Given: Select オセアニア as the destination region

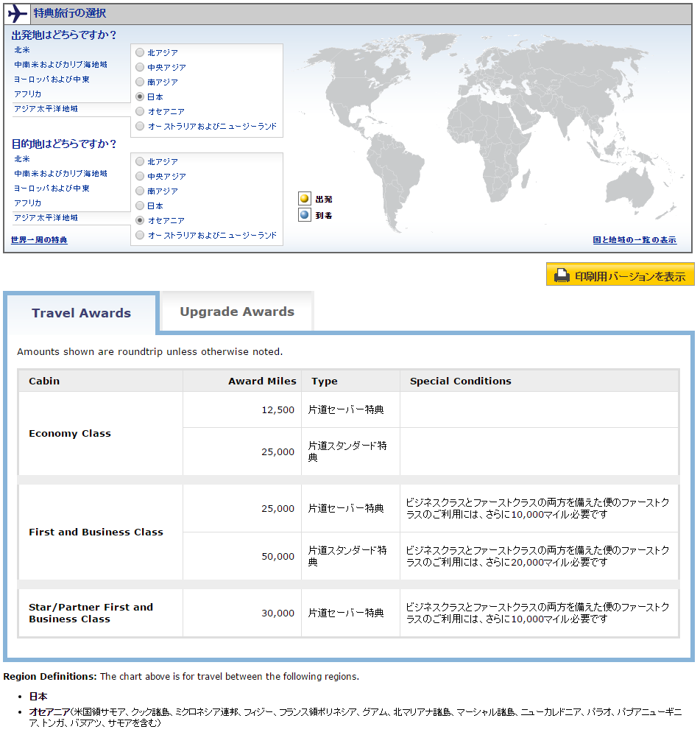Looking at the screenshot, I should click(140, 220).
